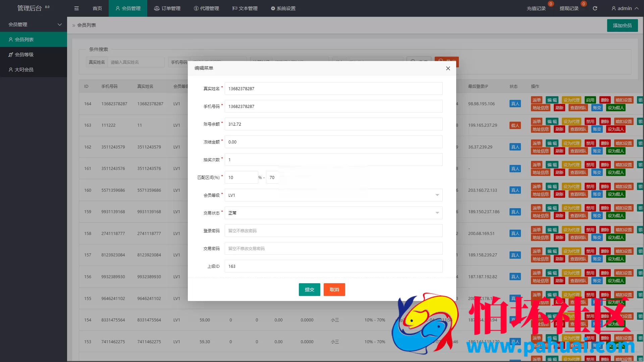Open the admin user dropdown

click(625, 8)
